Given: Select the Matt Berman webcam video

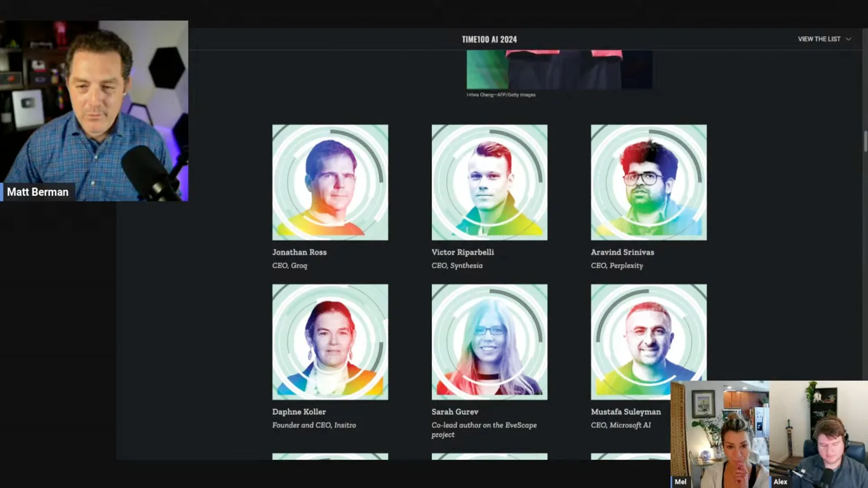Looking at the screenshot, I should (x=94, y=111).
